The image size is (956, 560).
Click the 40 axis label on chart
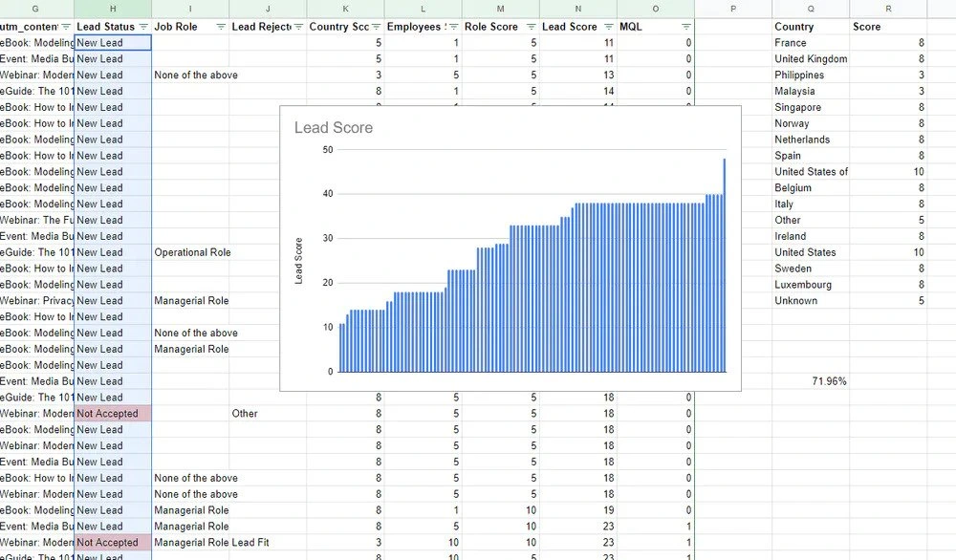point(328,194)
